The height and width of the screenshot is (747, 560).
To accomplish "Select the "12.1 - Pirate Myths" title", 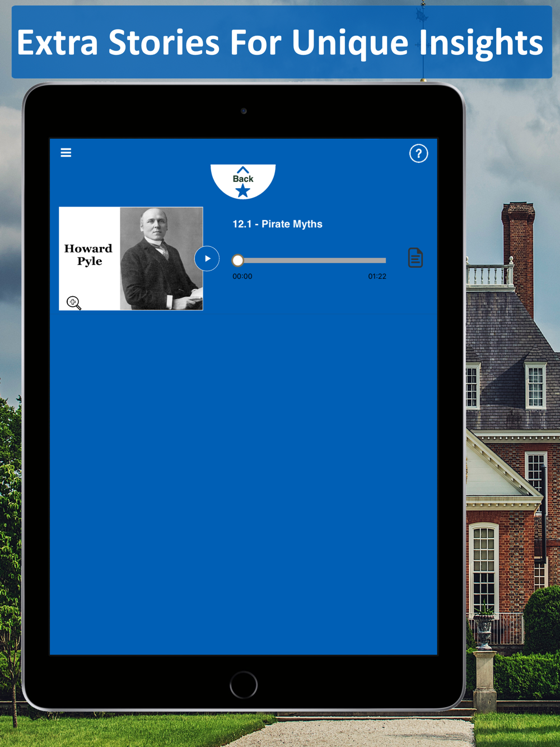I will (277, 224).
